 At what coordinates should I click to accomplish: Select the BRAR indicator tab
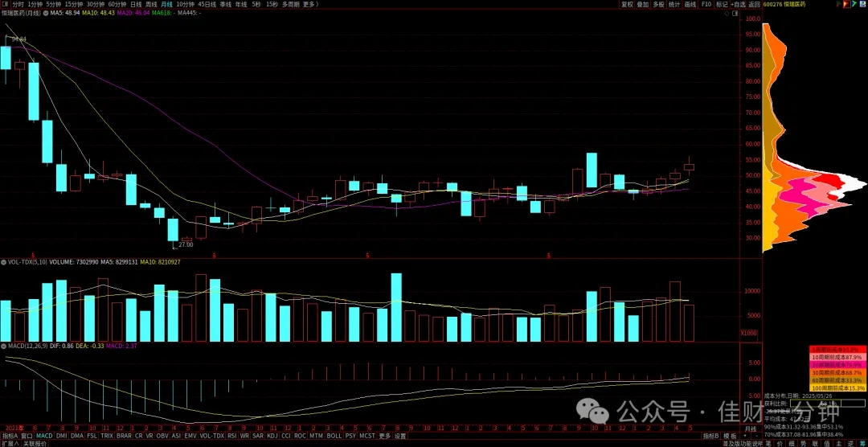(x=124, y=436)
